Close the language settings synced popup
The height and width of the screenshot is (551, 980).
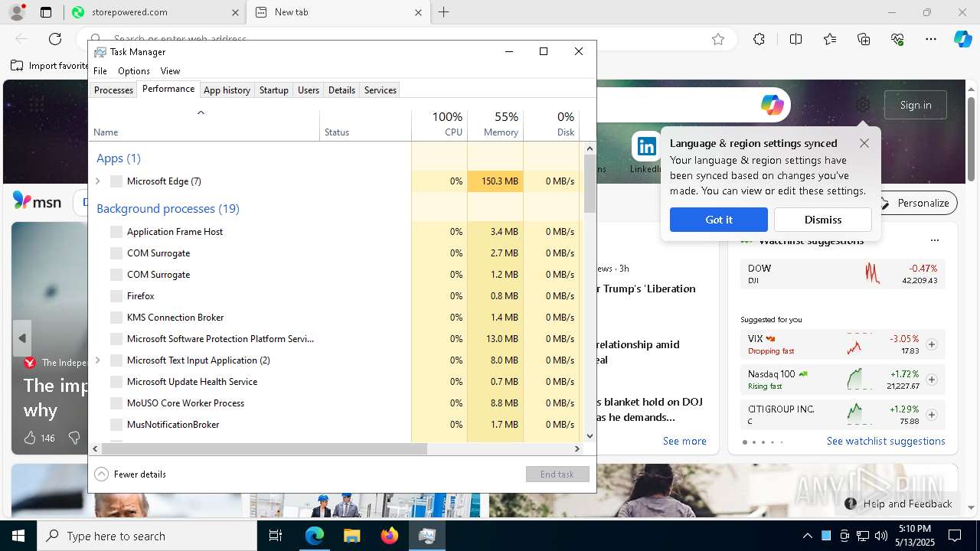[x=864, y=143]
